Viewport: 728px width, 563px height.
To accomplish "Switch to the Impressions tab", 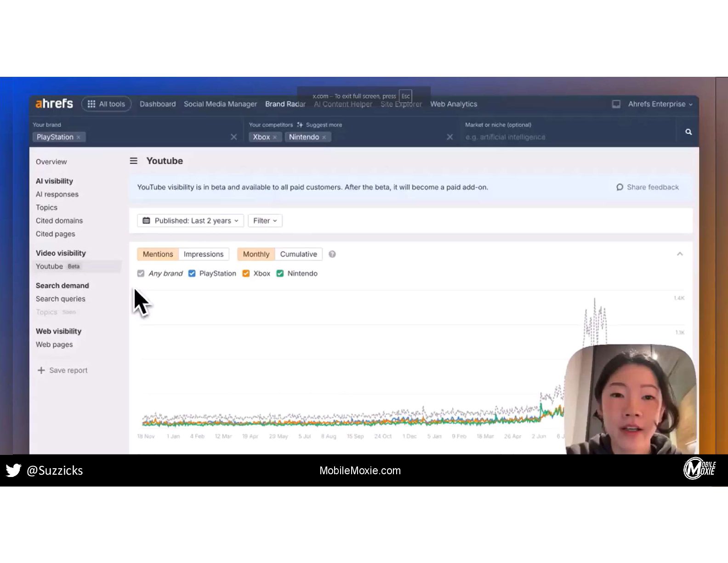I will click(204, 254).
